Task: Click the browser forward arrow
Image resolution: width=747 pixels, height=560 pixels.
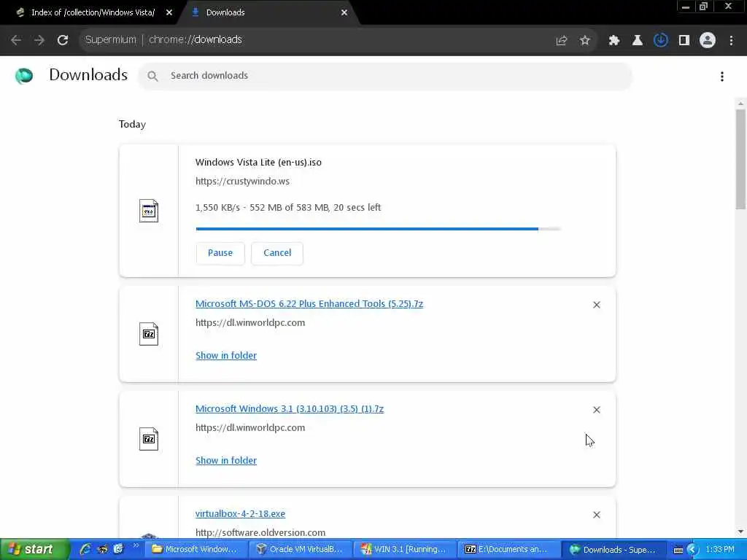Action: (x=39, y=40)
